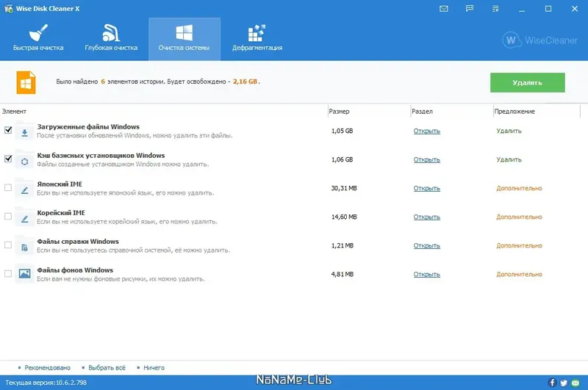
Task: Open the menu list icon in title bar
Action: point(495,9)
